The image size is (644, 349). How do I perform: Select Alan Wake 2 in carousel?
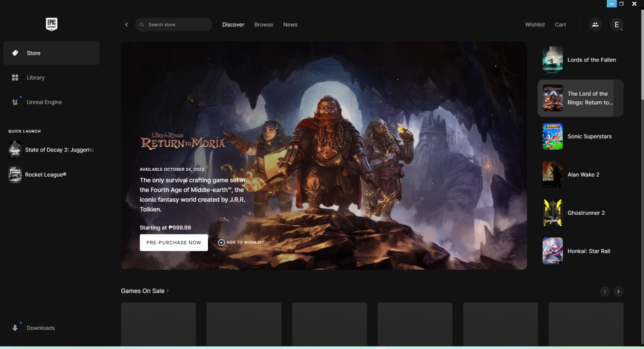[580, 174]
